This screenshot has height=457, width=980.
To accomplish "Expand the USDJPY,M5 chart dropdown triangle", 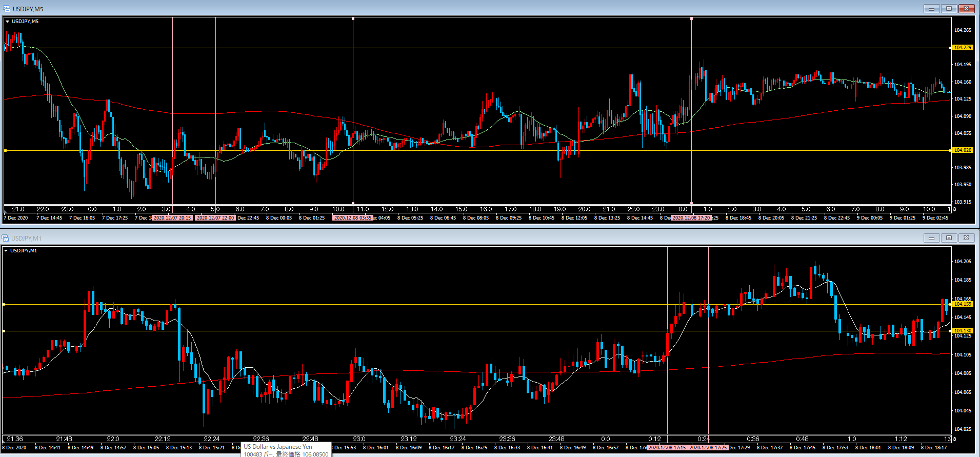I will (7, 22).
